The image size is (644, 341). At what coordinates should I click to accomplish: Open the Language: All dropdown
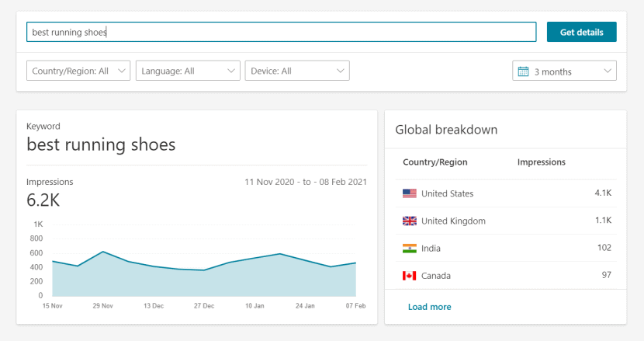pos(188,71)
